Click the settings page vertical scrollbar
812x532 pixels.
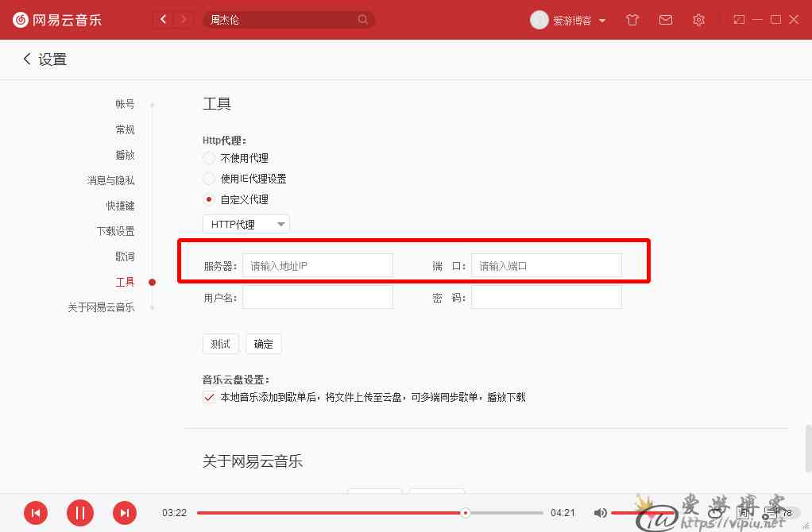coord(807,448)
